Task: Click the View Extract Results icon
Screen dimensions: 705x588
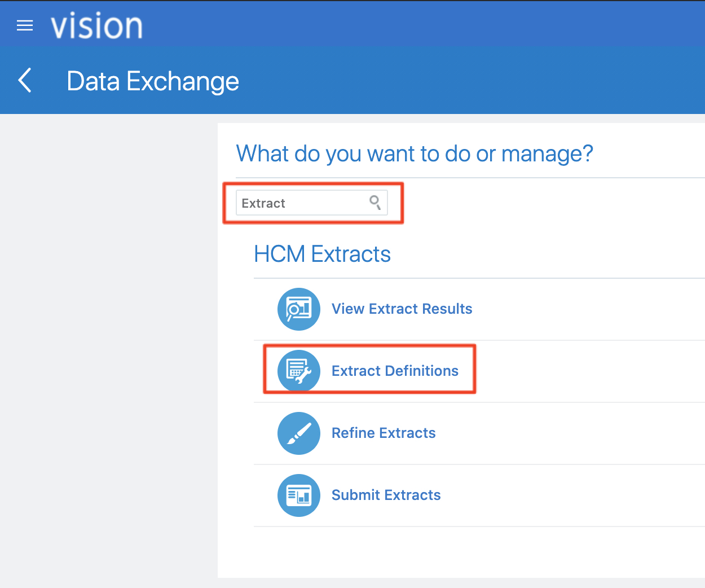Action: [298, 309]
